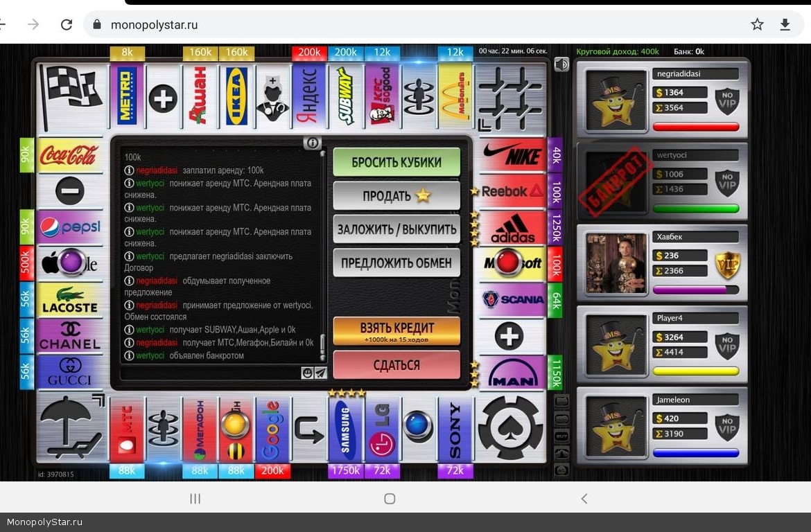
Task: Open the emoji picker in chat
Action: coord(307,373)
